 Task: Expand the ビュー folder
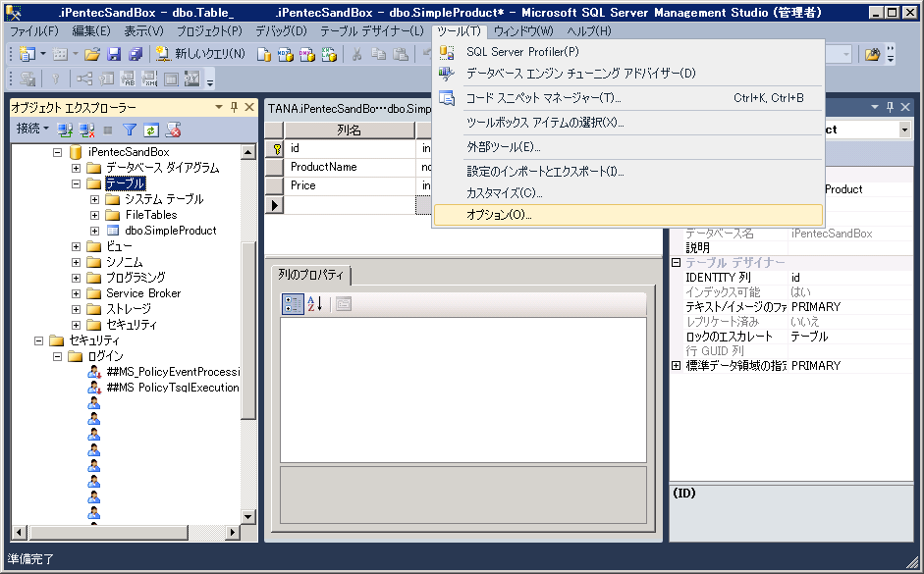(x=76, y=246)
